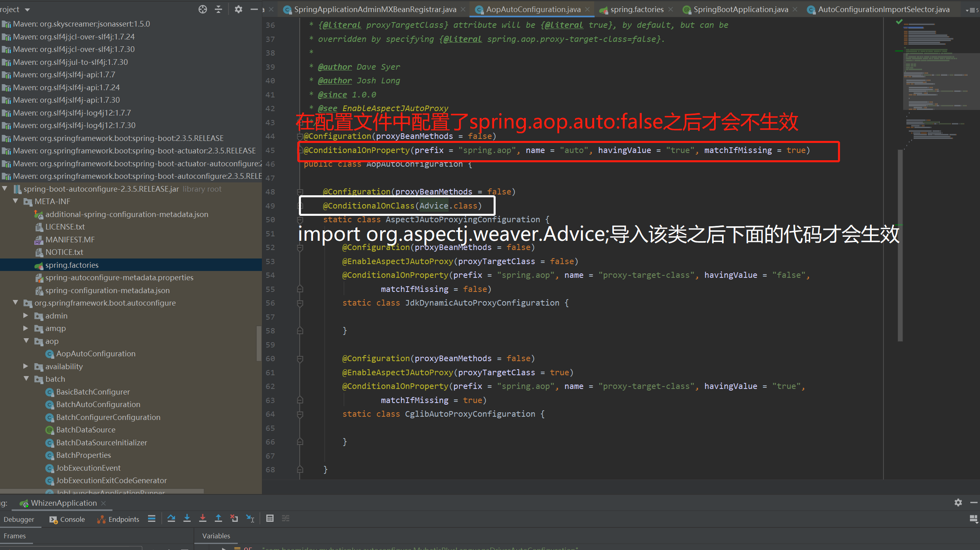Expand the admin package
This screenshot has width=980, height=550.
[x=26, y=315]
